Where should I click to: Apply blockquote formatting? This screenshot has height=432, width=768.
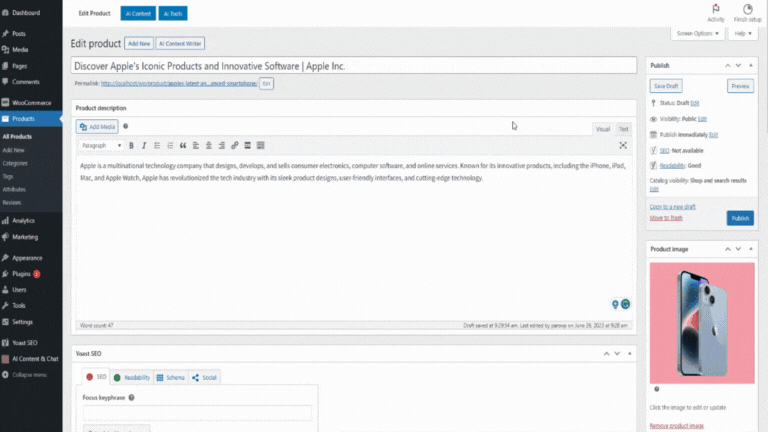point(183,145)
